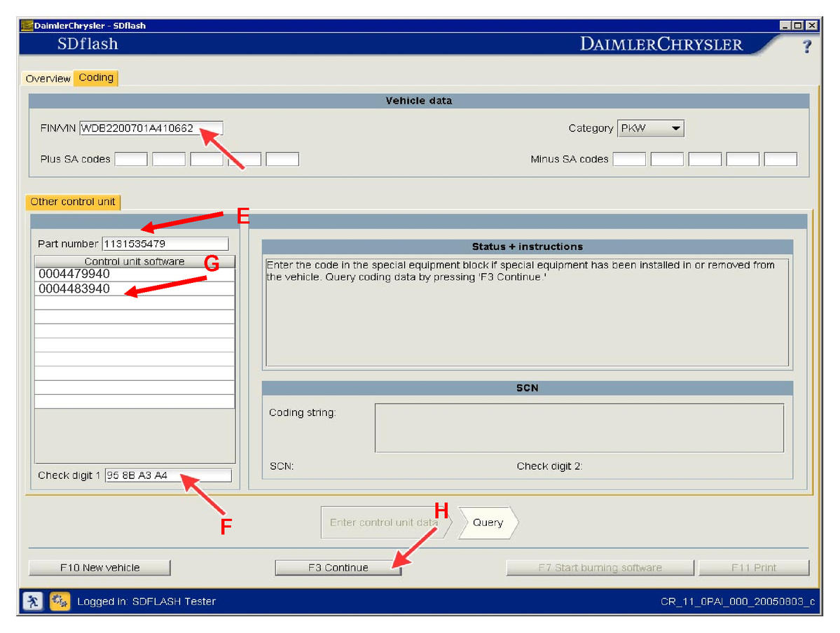Click into the FIN/VIN input field

[151, 128]
